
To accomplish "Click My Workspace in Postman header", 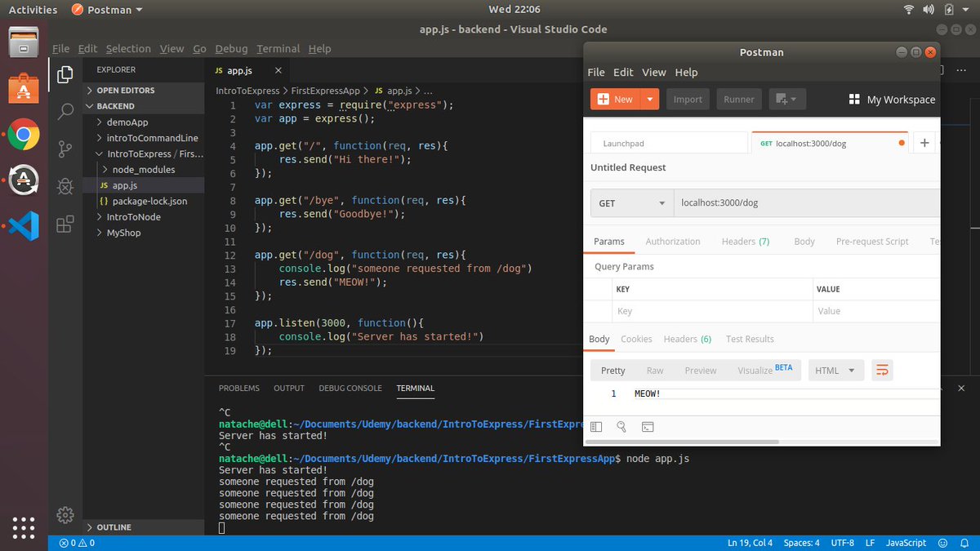I will 901,100.
